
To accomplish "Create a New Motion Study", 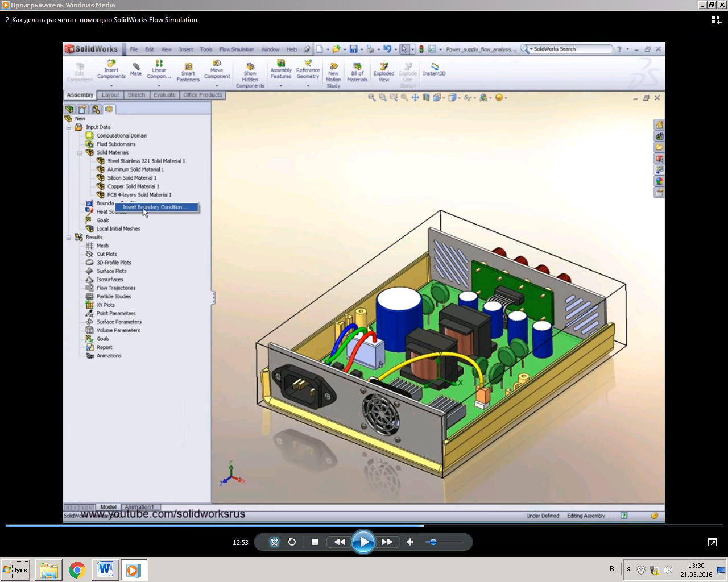I will point(333,76).
